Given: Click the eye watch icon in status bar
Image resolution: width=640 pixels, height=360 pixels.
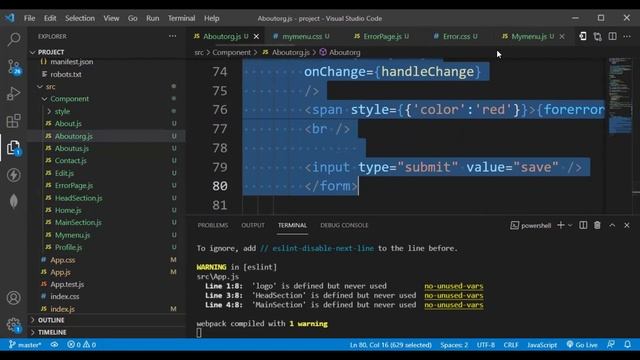Looking at the screenshot, I should [x=54, y=345].
